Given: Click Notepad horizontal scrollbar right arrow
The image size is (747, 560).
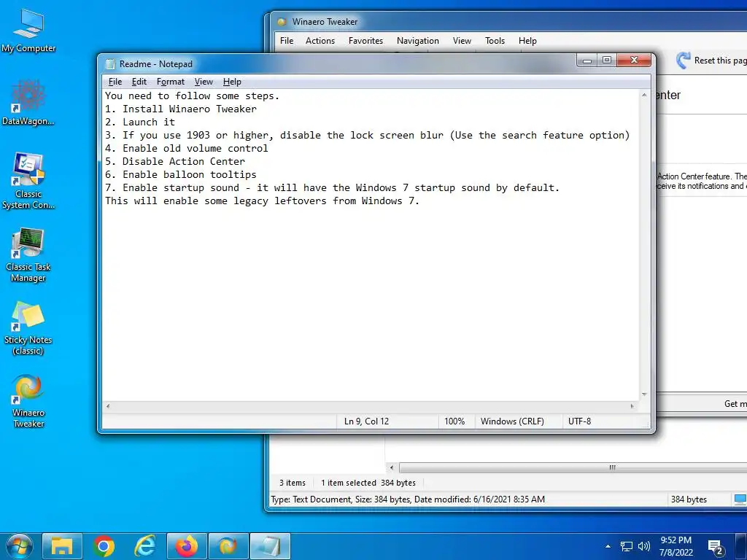Looking at the screenshot, I should click(632, 406).
